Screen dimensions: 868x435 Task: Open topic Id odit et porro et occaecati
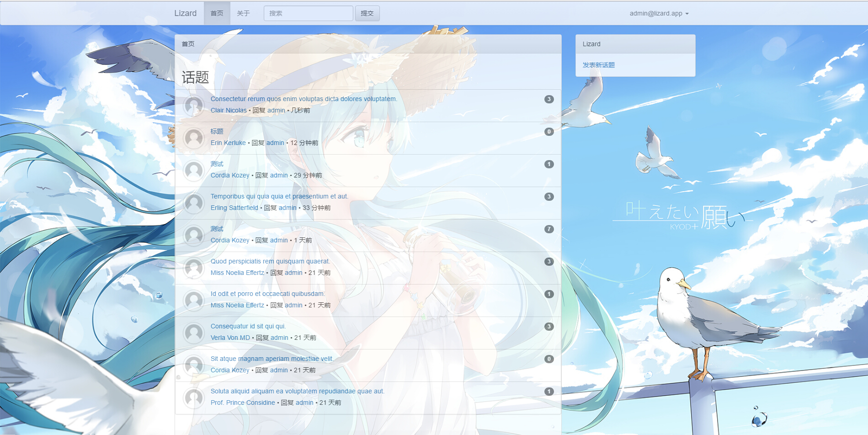click(x=268, y=294)
